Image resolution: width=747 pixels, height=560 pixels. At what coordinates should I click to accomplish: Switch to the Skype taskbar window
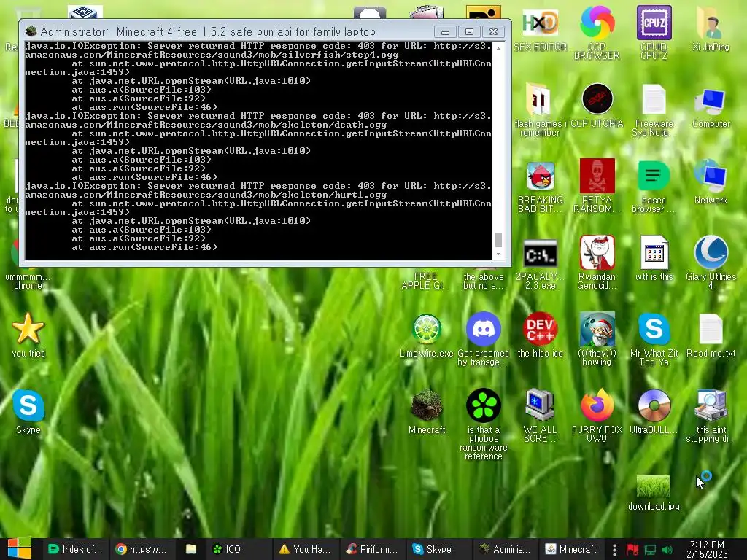(438, 549)
